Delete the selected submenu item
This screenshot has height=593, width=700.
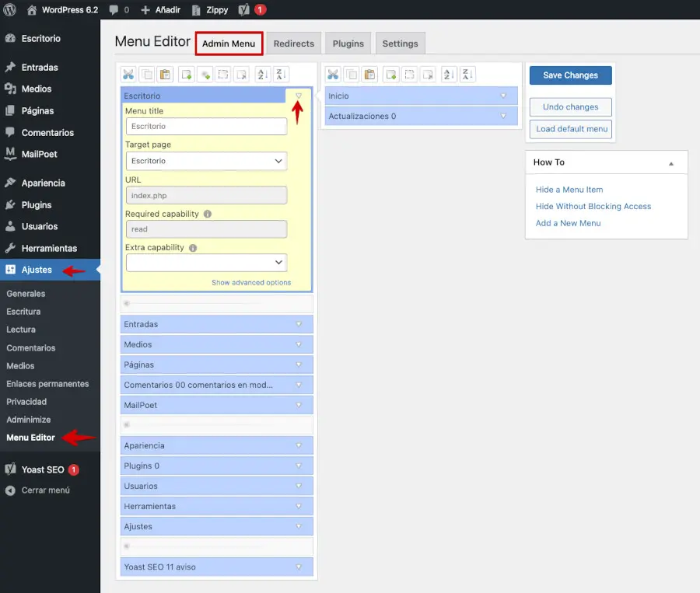pyautogui.click(x=428, y=75)
